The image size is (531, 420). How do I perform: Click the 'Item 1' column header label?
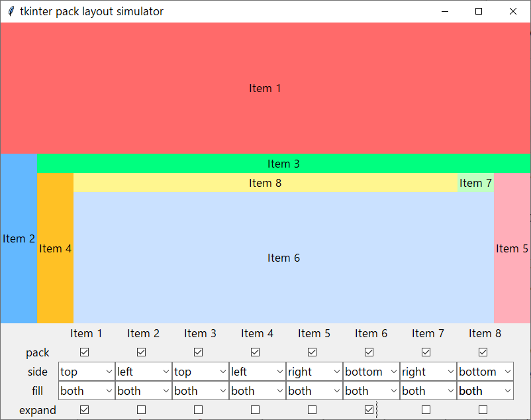(86, 333)
